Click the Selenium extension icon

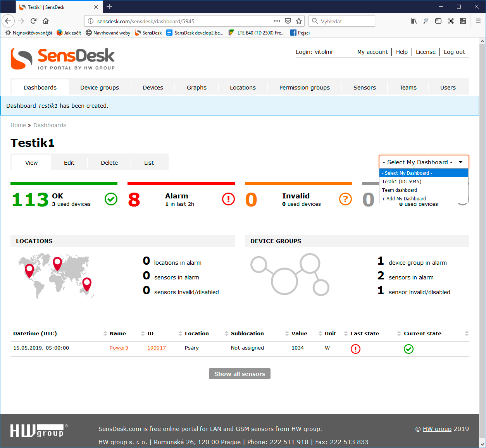tap(463, 21)
